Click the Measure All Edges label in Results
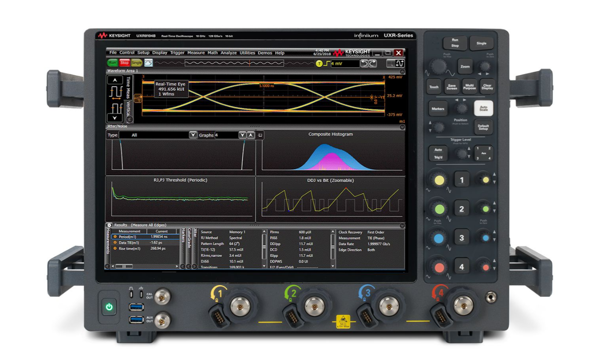Screen dimensions: 593x364 click(x=148, y=224)
